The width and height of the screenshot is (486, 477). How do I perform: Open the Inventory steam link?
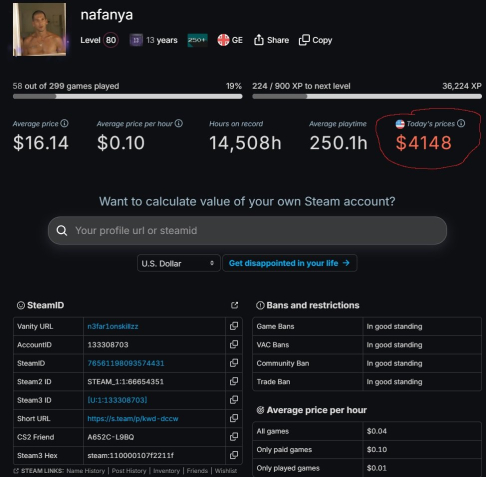click(166, 471)
